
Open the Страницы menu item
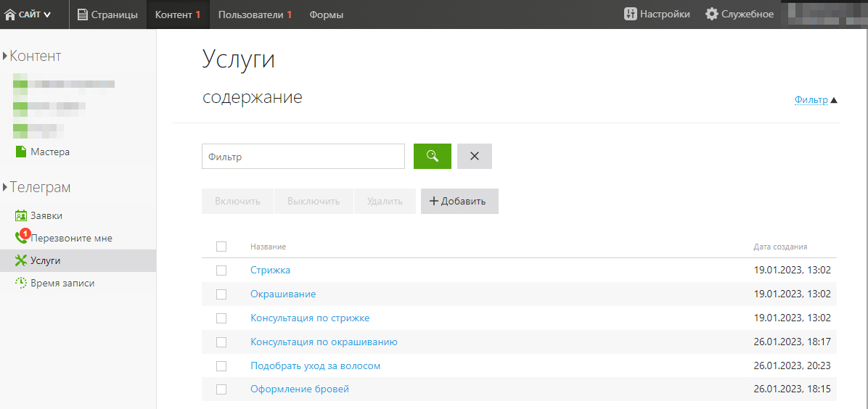pos(108,15)
